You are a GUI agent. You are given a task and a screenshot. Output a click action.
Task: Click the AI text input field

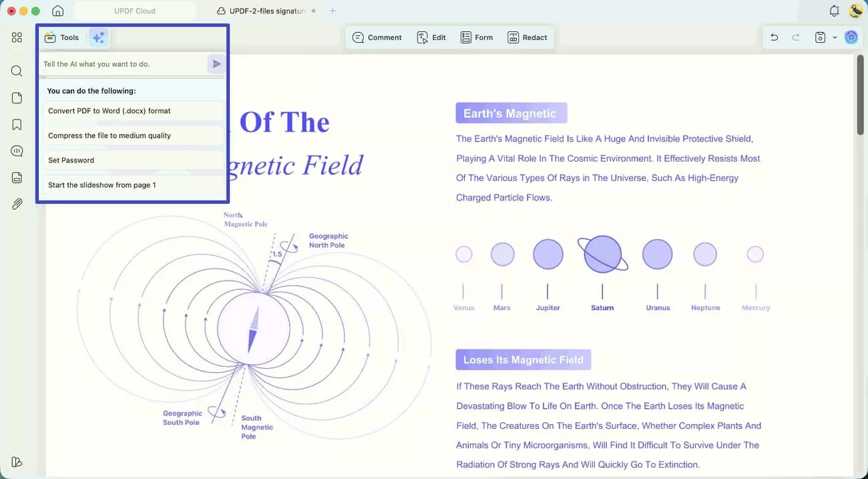[x=124, y=64]
